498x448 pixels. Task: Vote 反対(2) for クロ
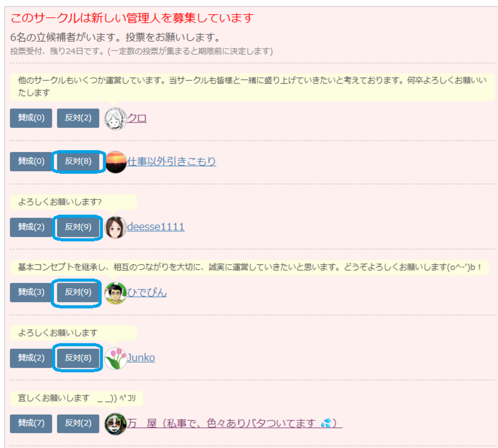(78, 118)
